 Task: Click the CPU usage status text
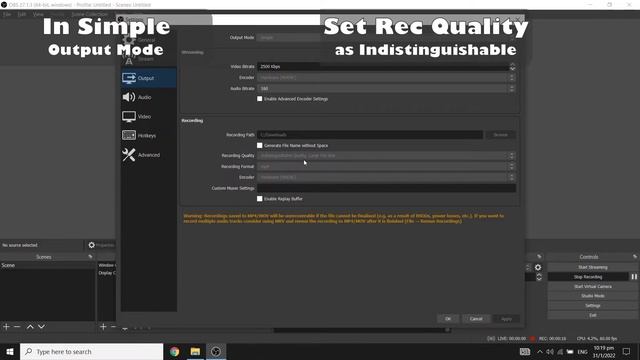(596, 338)
